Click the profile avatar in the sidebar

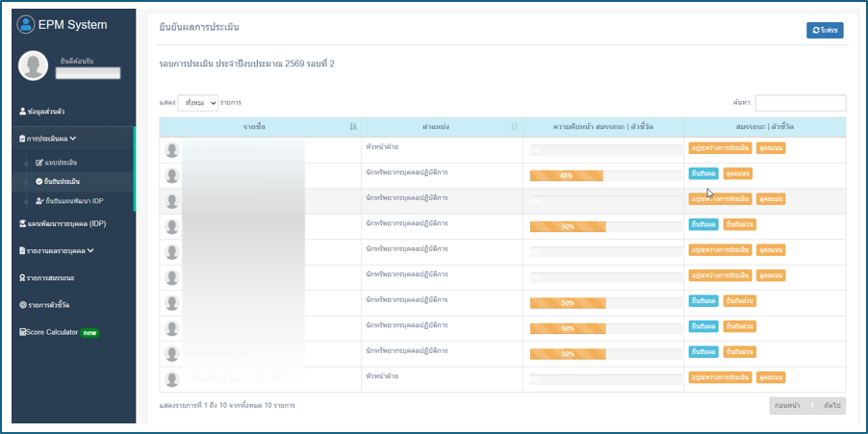34,65
